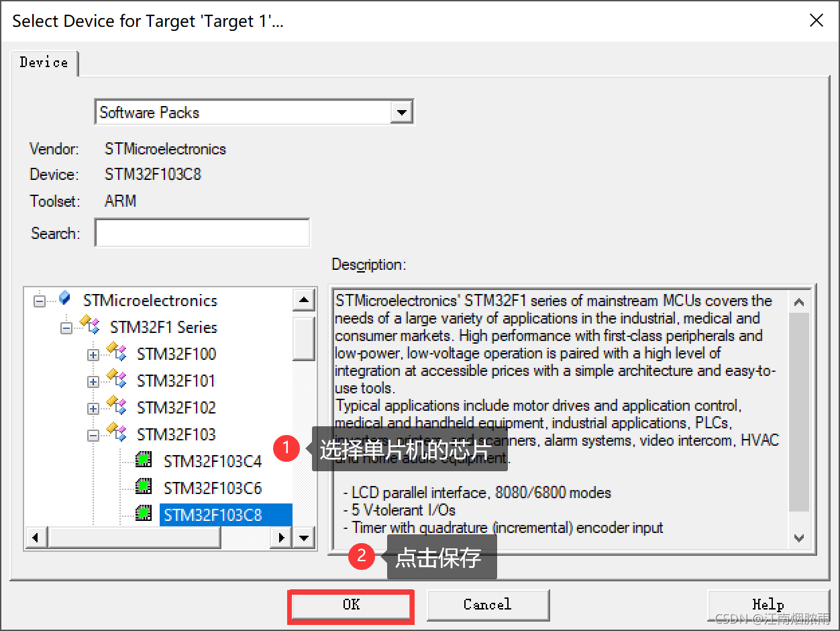Viewport: 840px width, 631px height.
Task: Click device tree scroll down arrow
Action: [x=304, y=538]
